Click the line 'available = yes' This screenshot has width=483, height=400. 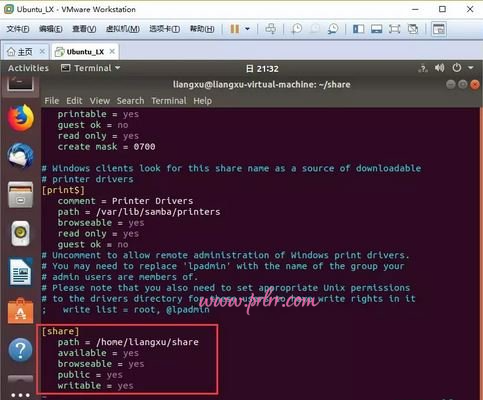98,353
